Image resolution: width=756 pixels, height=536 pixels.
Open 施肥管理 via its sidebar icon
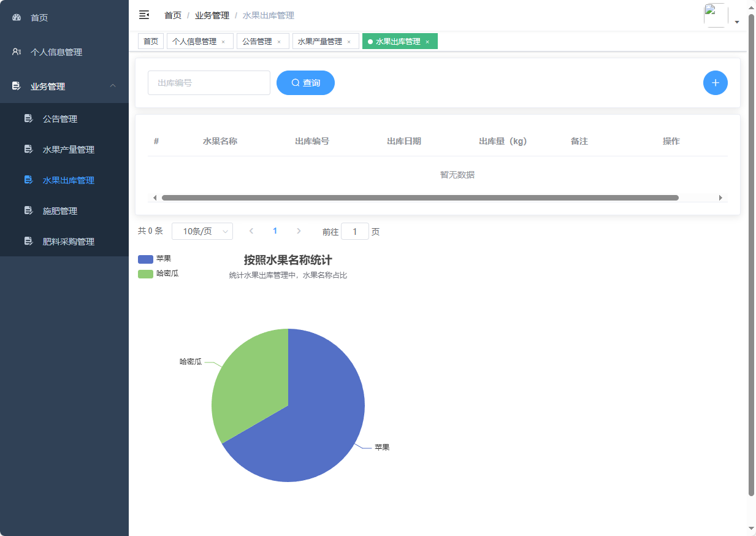(28, 210)
